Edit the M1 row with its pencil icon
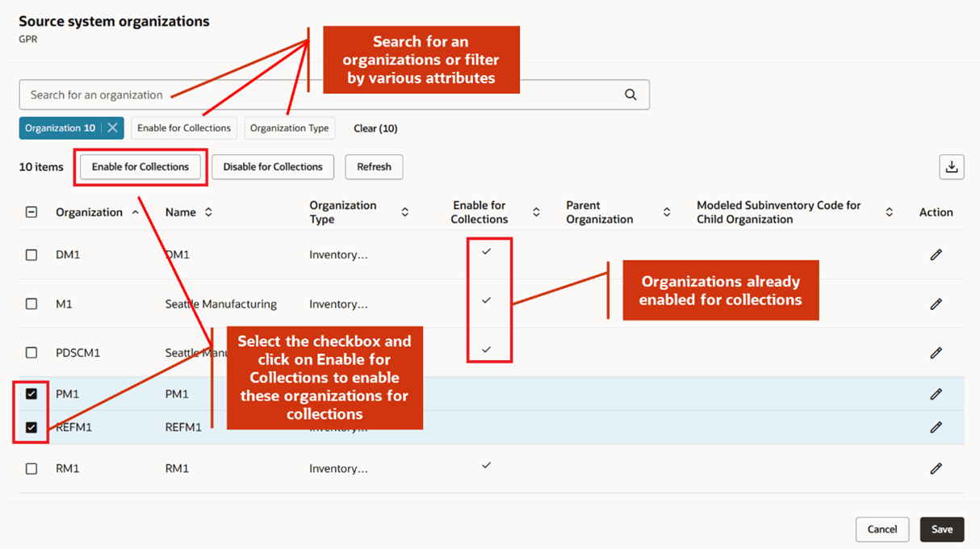Viewport: 980px width, 549px height. 936,304
